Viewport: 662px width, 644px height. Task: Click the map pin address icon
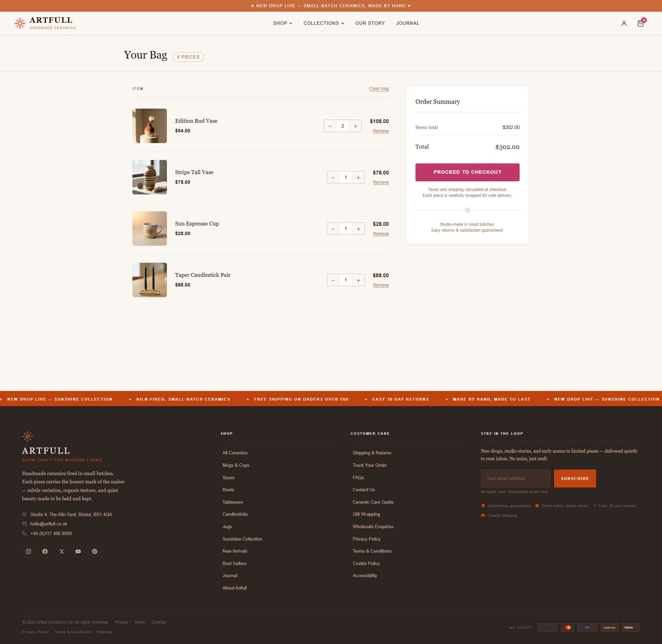click(x=24, y=515)
